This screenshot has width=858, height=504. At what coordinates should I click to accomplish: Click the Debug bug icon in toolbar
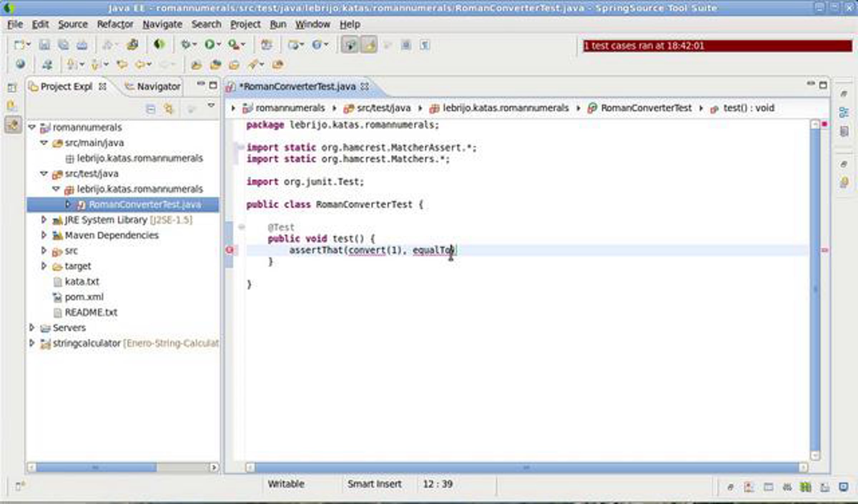(186, 45)
